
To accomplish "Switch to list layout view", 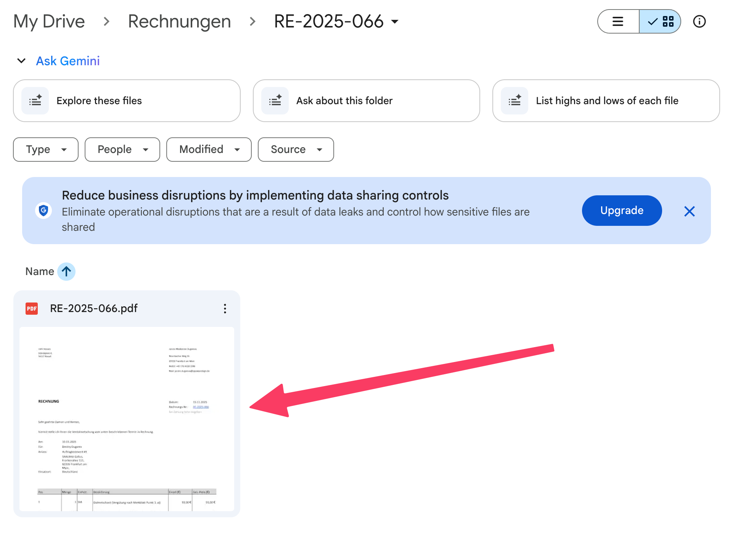I will click(618, 22).
